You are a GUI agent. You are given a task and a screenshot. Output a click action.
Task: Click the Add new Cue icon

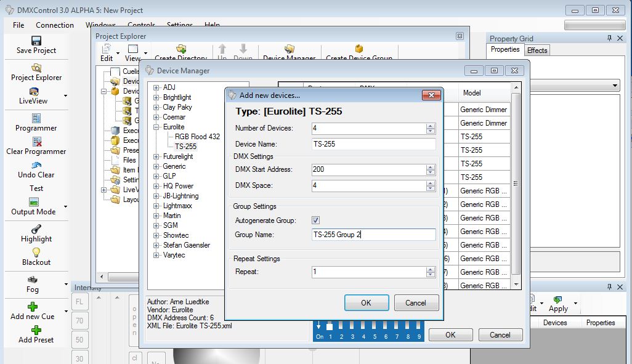33,306
